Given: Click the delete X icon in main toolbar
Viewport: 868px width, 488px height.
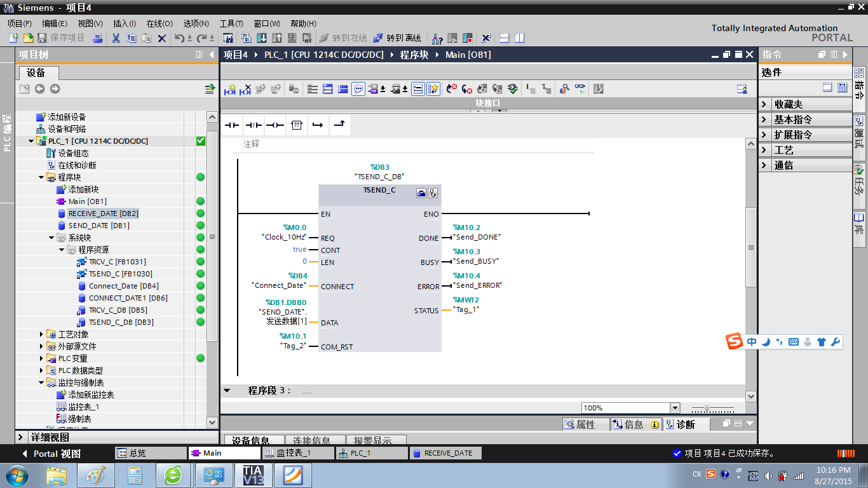Looking at the screenshot, I should (x=162, y=38).
